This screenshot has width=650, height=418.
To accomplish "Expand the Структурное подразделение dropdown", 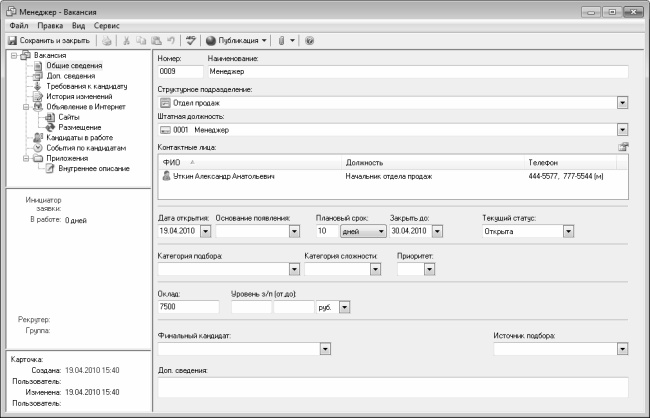I will (621, 102).
